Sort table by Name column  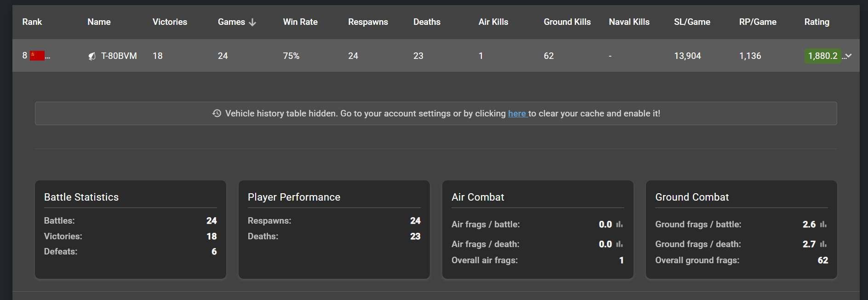[99, 22]
